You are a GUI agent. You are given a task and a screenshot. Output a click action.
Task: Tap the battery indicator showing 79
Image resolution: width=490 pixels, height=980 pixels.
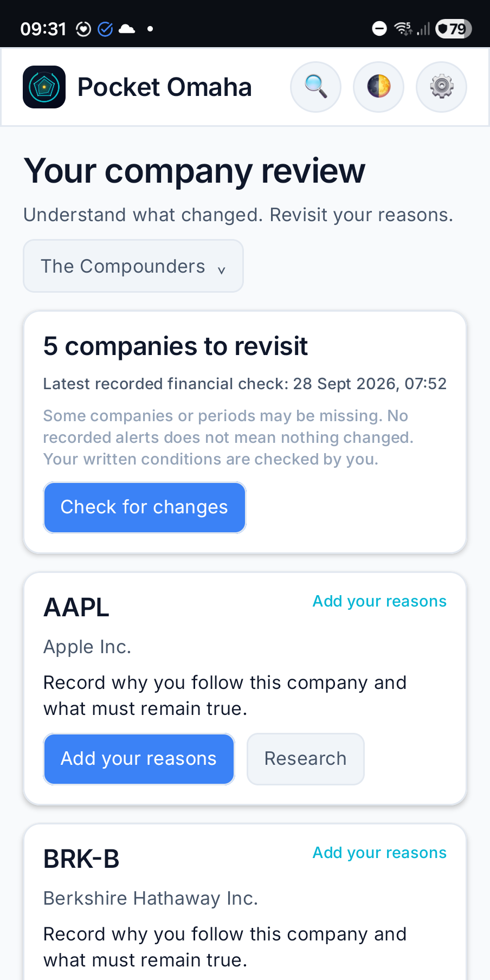[454, 28]
